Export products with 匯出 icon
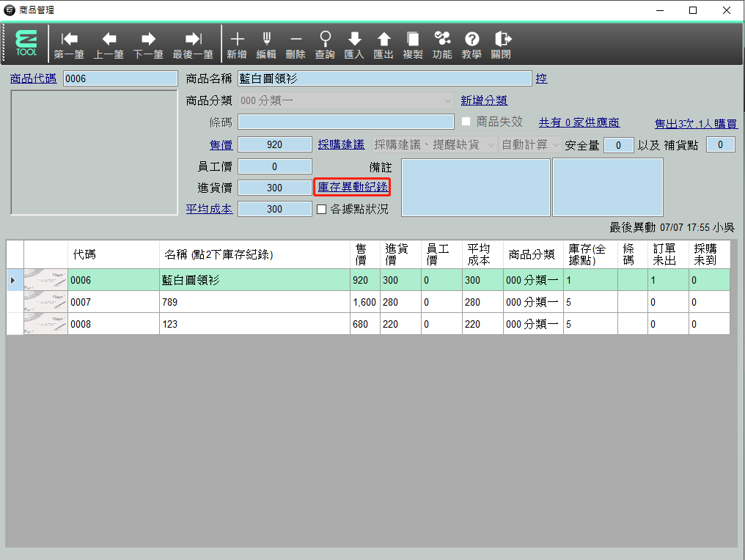745x560 pixels. [x=383, y=45]
